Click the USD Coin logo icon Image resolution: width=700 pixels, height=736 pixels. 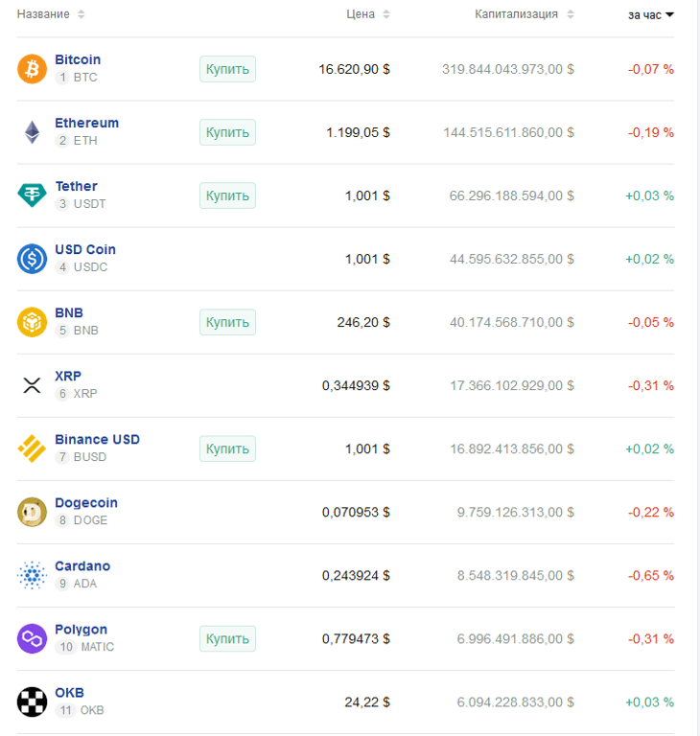(x=32, y=259)
